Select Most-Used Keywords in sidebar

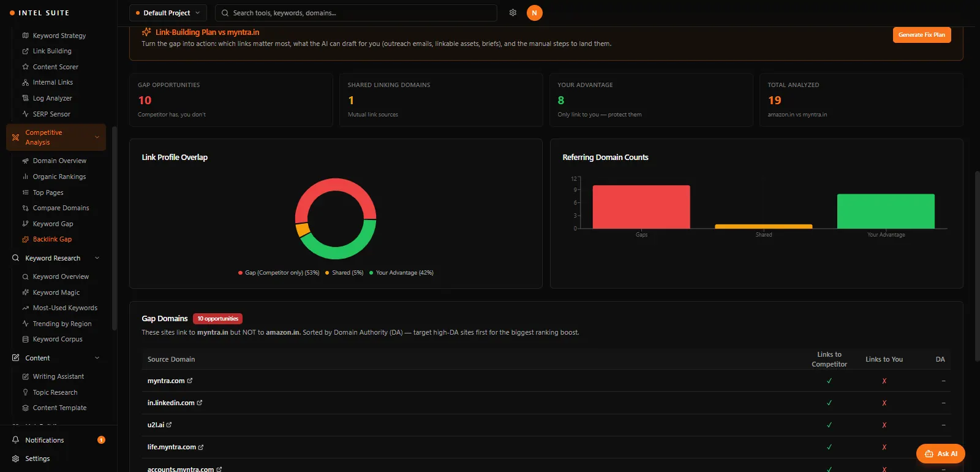click(65, 308)
